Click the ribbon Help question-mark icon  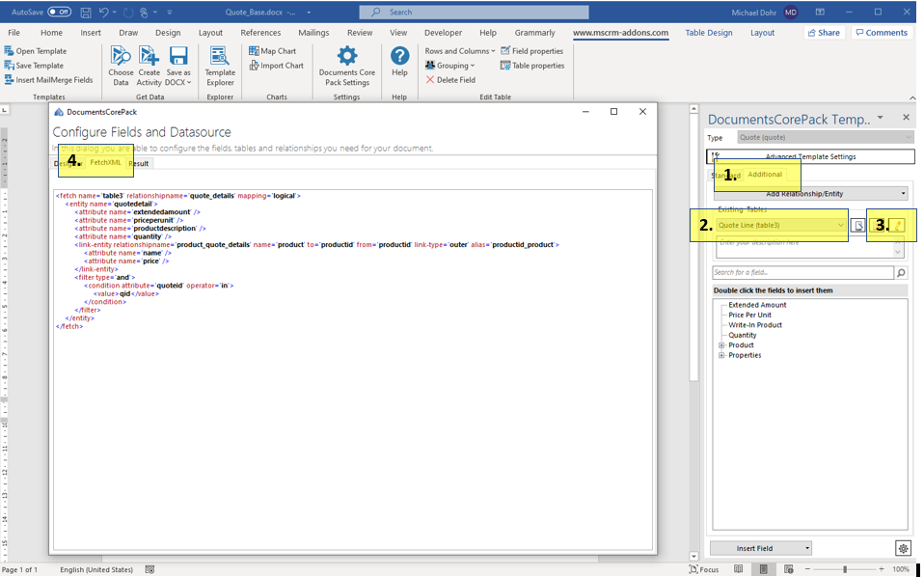tap(399, 56)
